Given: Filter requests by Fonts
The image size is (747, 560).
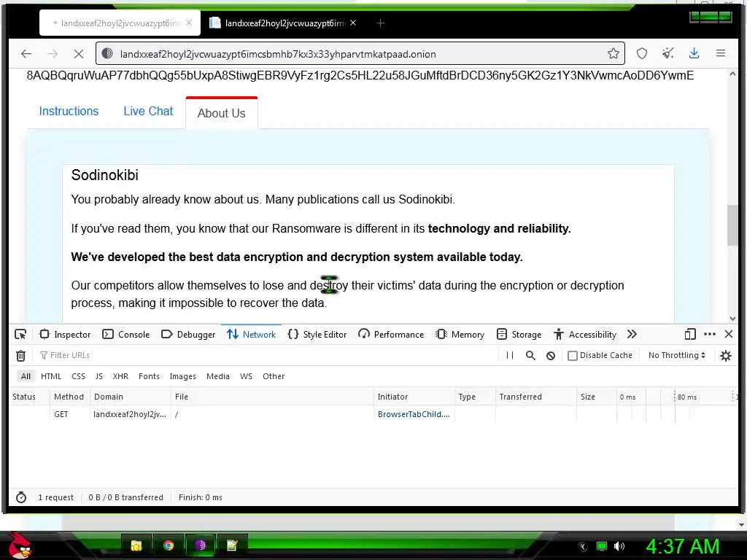Looking at the screenshot, I should tap(149, 376).
